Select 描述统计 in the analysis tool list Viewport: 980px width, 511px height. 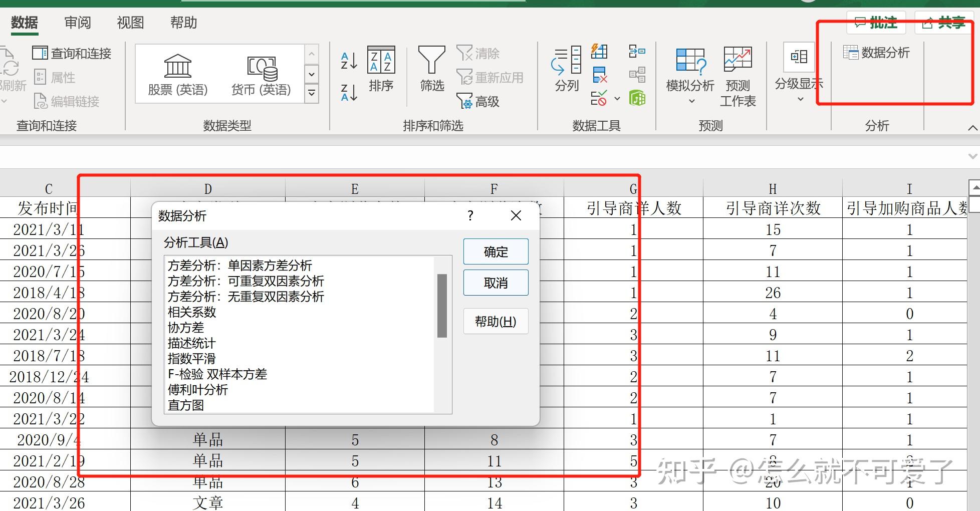click(191, 343)
